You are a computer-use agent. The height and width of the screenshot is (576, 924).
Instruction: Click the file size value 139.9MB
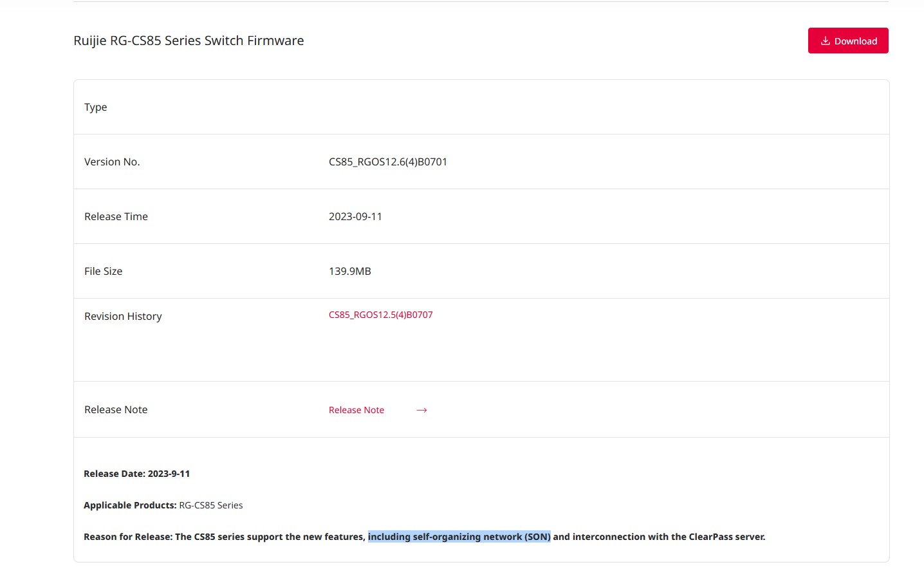click(x=350, y=271)
